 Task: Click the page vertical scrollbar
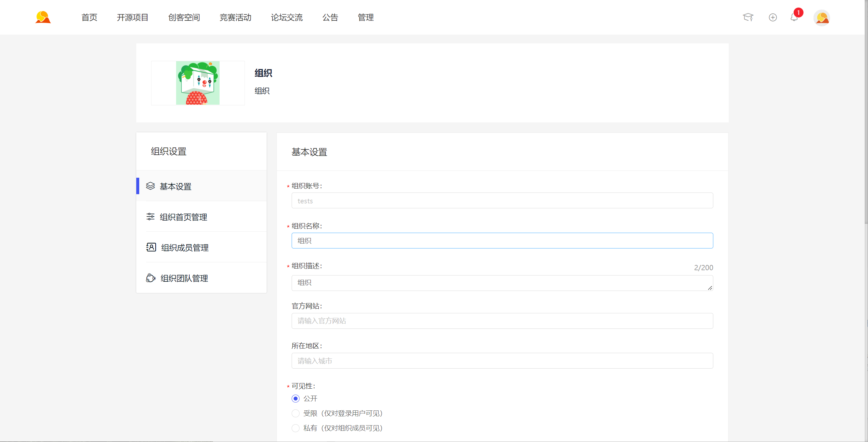pos(866,111)
